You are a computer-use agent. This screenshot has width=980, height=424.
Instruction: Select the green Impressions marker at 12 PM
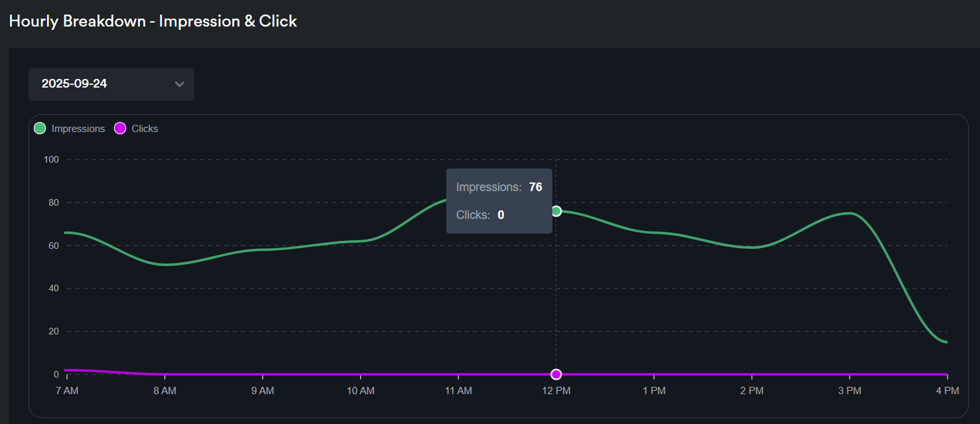tap(556, 211)
